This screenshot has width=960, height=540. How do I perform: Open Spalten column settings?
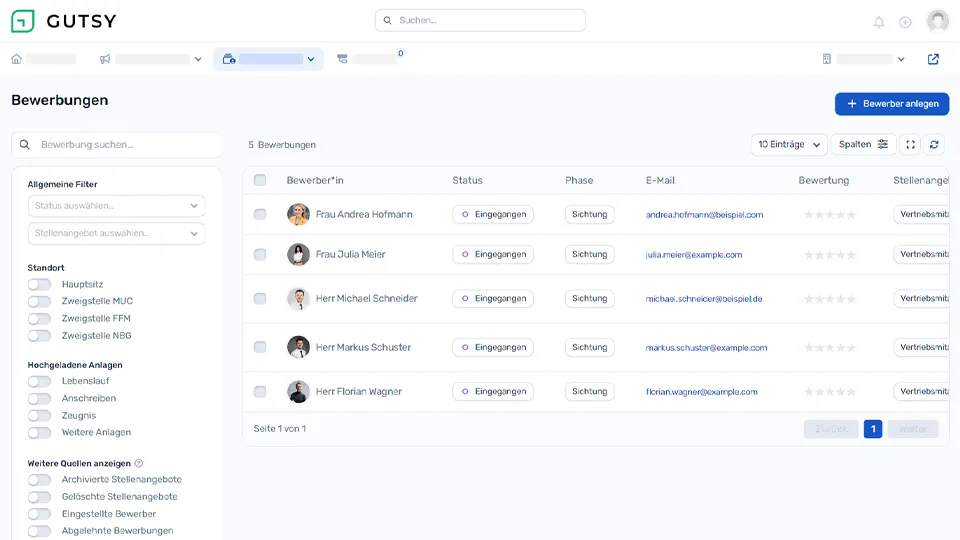point(863,144)
